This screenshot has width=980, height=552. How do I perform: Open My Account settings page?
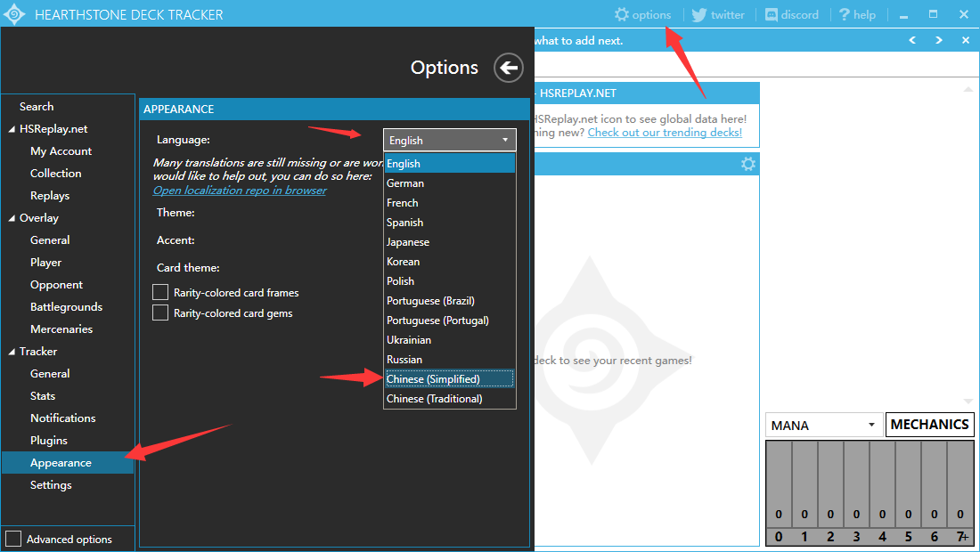click(61, 151)
